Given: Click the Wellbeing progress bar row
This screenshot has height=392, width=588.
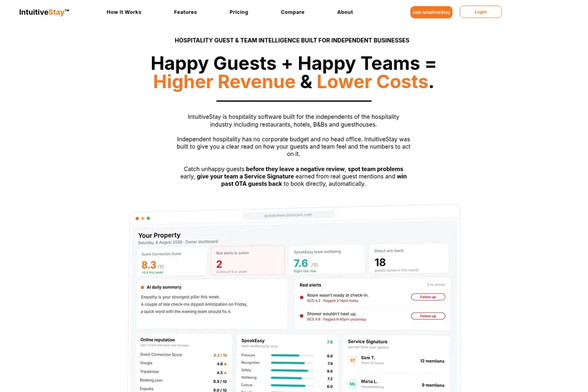Looking at the screenshot, I should tap(287, 378).
